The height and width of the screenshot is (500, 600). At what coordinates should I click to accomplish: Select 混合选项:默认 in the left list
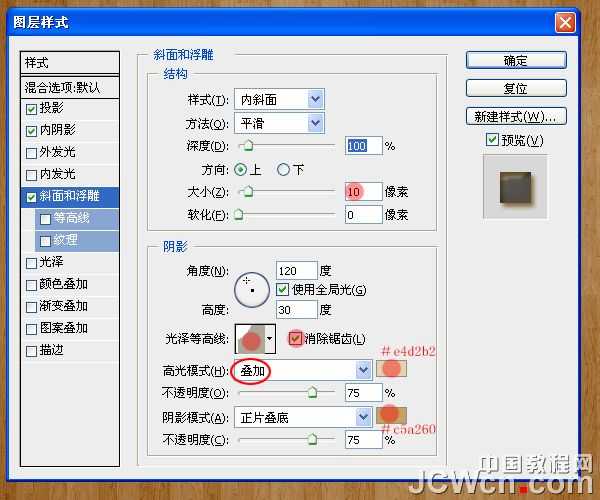pos(70,88)
